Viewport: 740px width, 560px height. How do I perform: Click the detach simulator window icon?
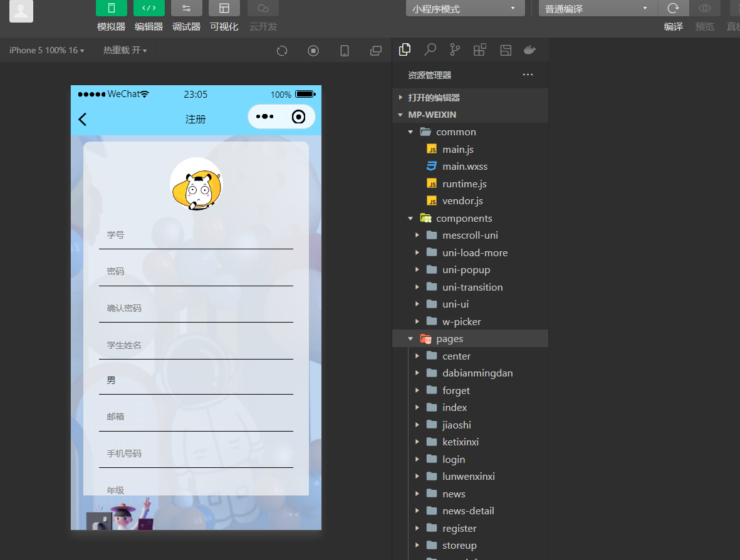[376, 51]
